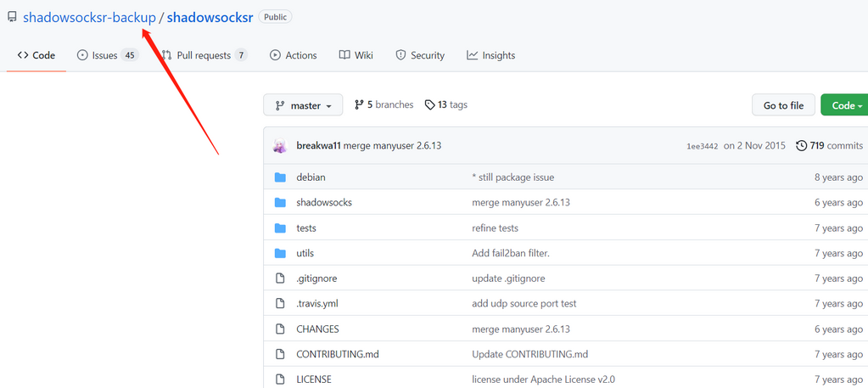868x388 pixels.
Task: Switch to the Code tab
Action: [36, 55]
